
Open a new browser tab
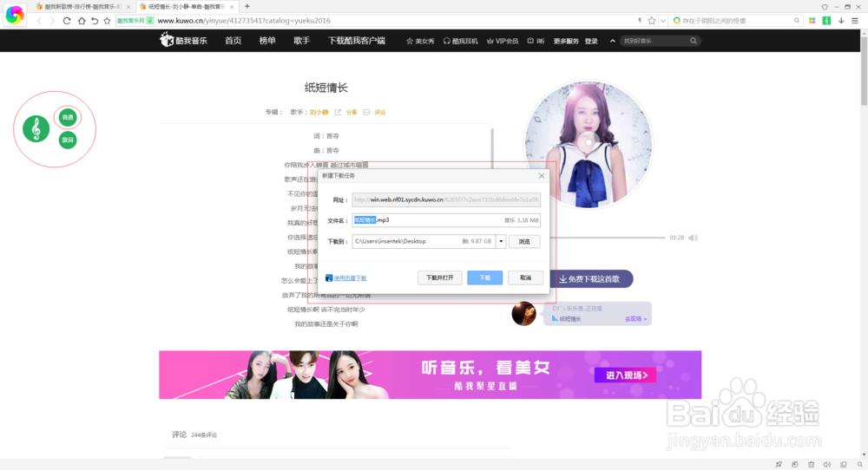[x=247, y=7]
